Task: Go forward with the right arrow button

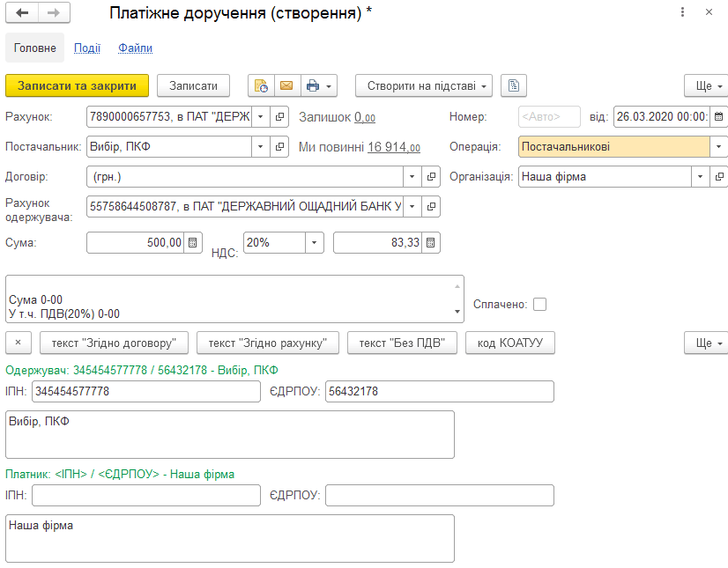Action: coord(54,13)
